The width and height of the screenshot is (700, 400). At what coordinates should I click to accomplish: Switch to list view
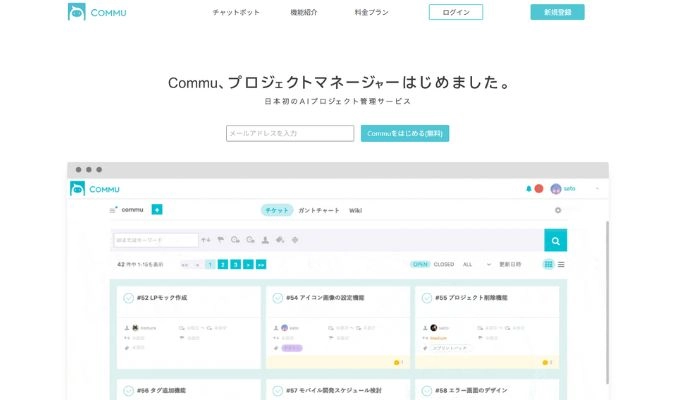(x=561, y=265)
